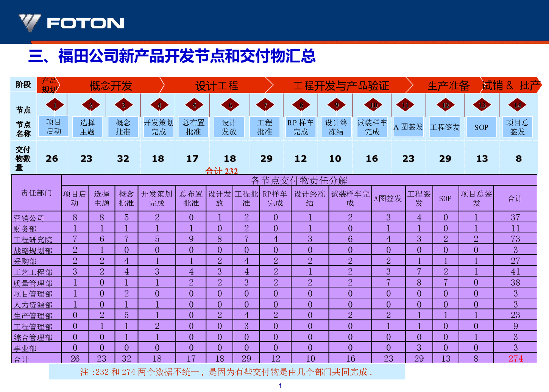Select milestone diamond marker 4

[x=159, y=105]
